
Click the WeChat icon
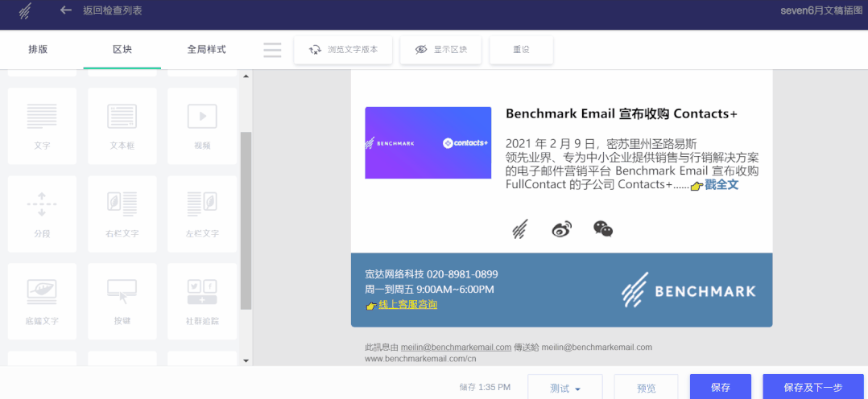[603, 228]
